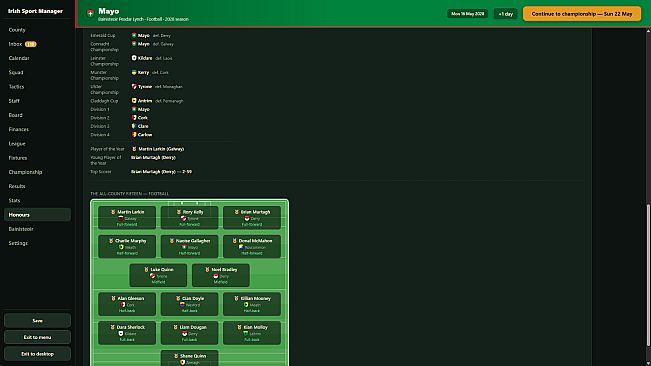
Task: Click the Kildare crest in the Leinster Championship row
Action: point(134,58)
